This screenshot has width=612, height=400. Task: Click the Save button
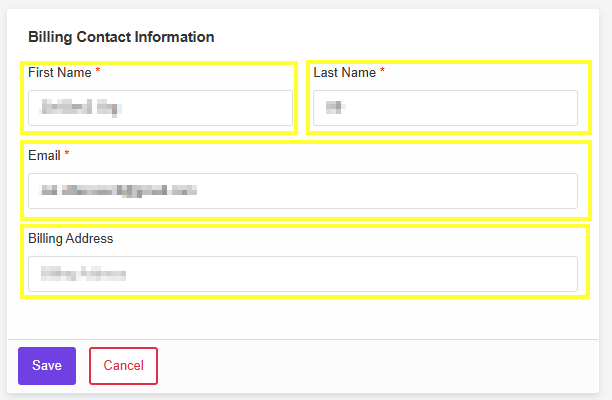47,366
